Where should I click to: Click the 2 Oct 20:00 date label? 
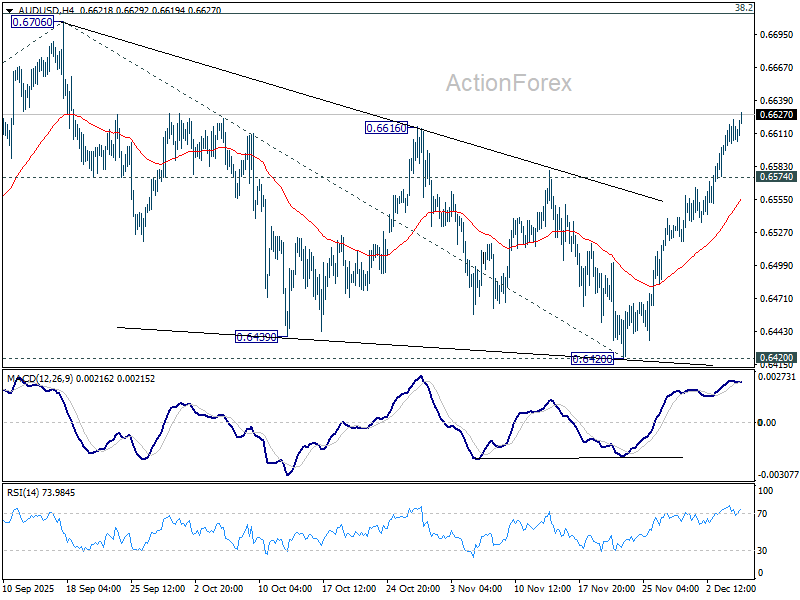[219, 588]
